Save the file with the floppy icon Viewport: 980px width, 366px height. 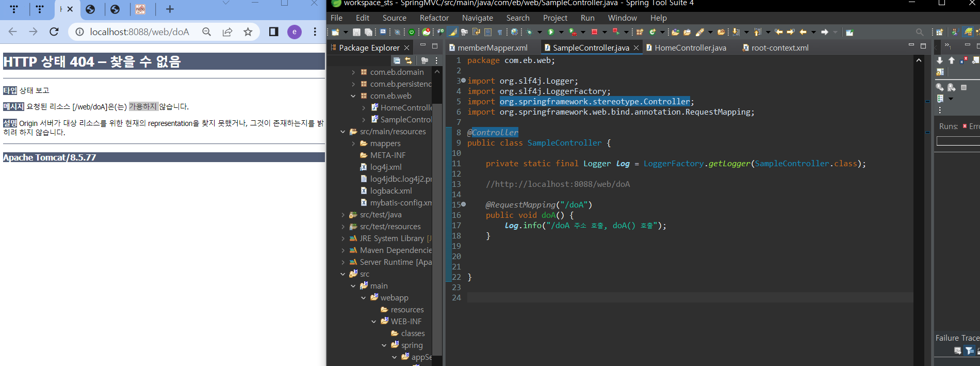pyautogui.click(x=356, y=32)
